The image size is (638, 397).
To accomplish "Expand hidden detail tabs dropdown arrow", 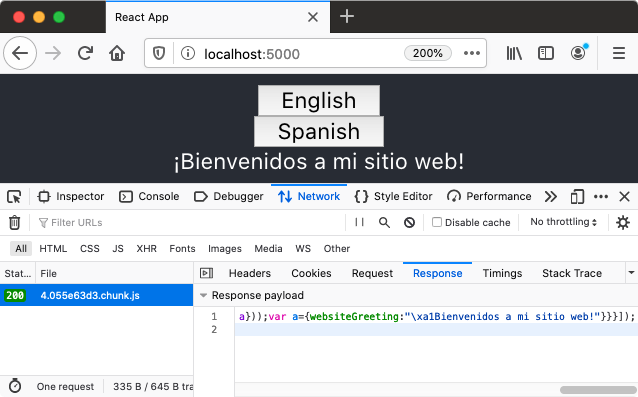I will [631, 273].
